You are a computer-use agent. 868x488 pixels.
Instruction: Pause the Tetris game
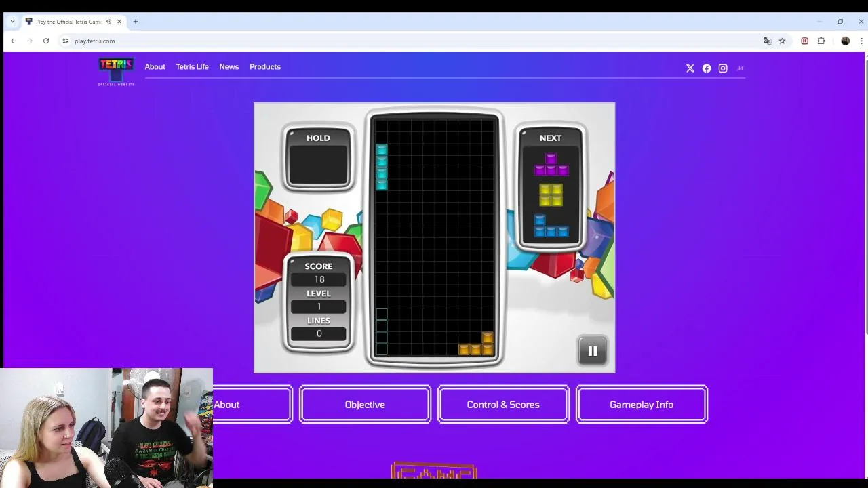point(592,351)
